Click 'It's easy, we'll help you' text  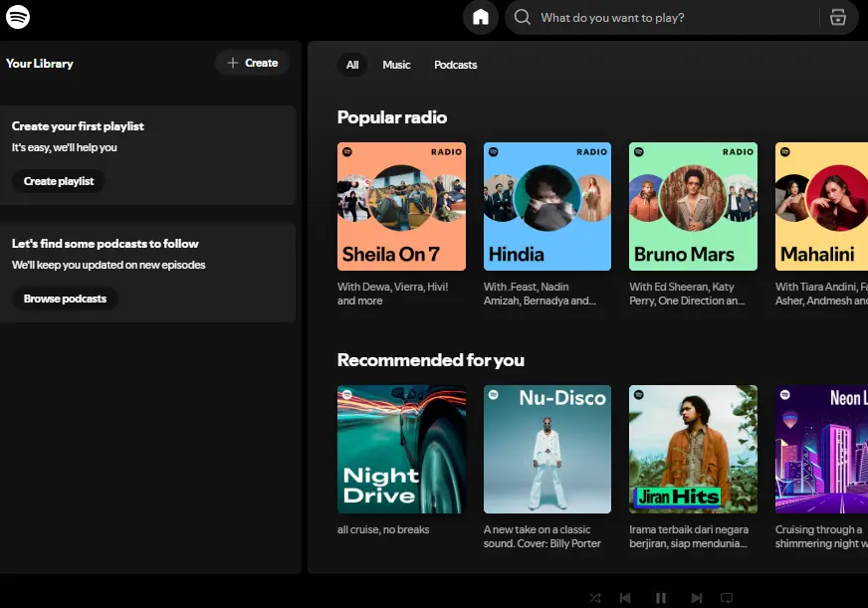(65, 147)
